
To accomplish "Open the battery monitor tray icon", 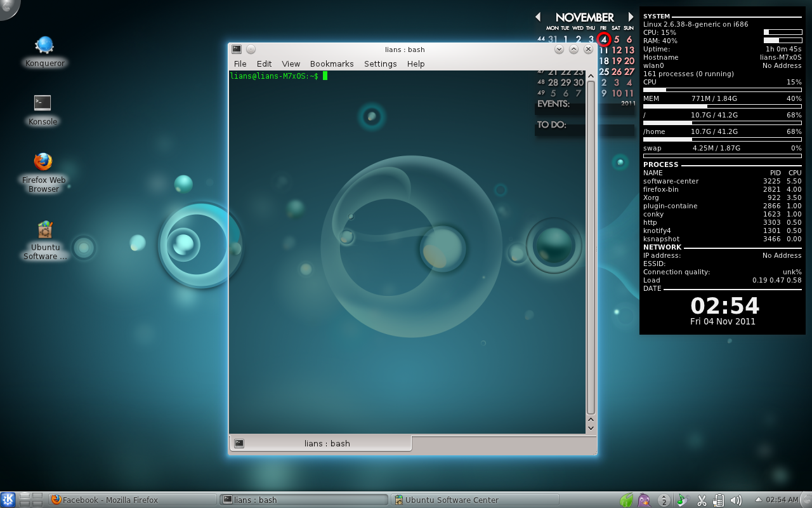I will [x=719, y=500].
